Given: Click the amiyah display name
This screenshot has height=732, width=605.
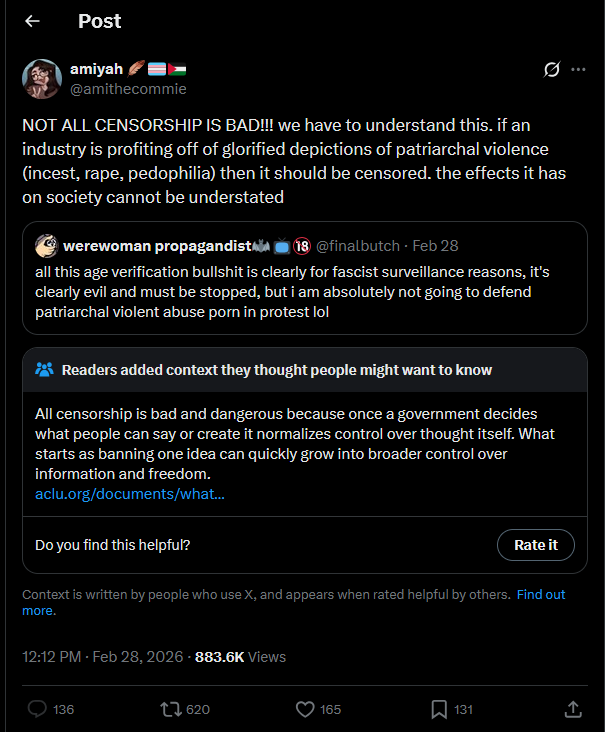Looking at the screenshot, I should tap(94, 69).
